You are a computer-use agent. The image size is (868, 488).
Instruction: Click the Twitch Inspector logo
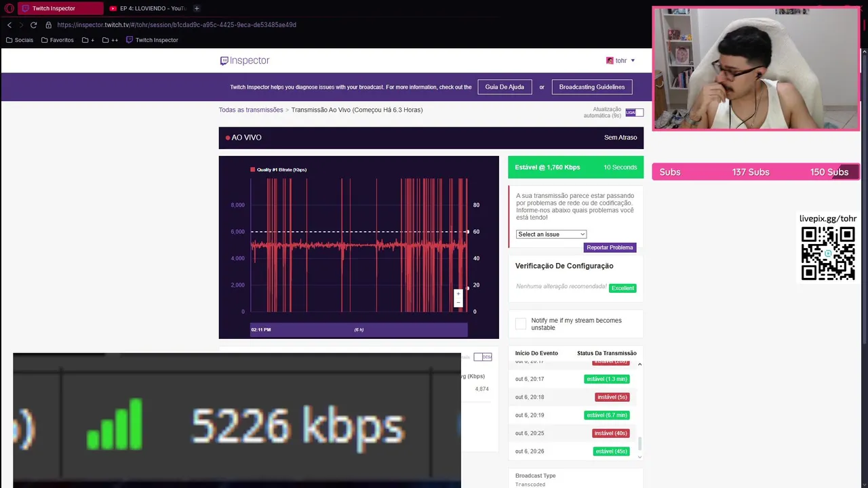(x=245, y=60)
